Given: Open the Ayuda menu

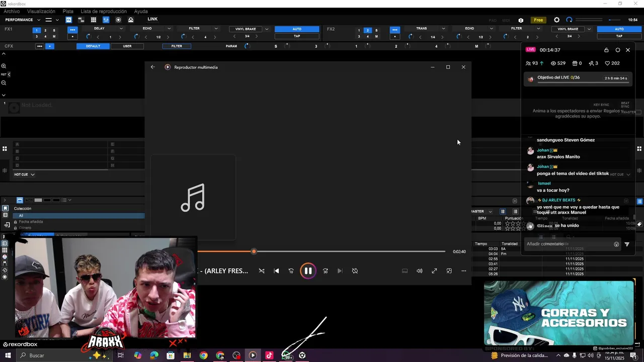Looking at the screenshot, I should pos(141,11).
